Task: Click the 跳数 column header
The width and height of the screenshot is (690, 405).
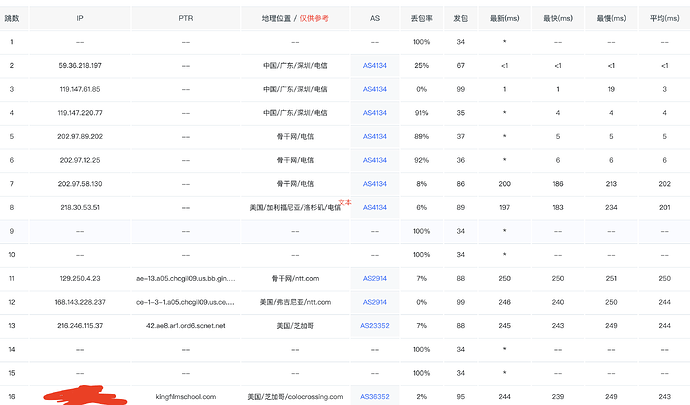Action: 12,18
